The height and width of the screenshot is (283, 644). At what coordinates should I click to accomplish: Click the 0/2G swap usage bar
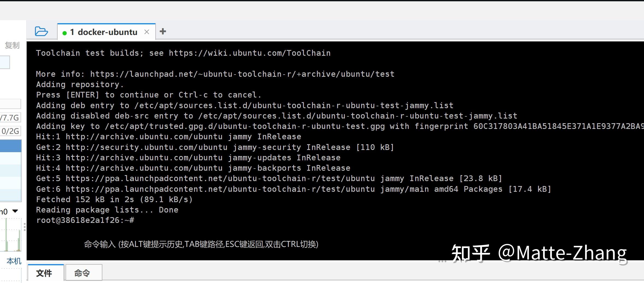coord(10,131)
